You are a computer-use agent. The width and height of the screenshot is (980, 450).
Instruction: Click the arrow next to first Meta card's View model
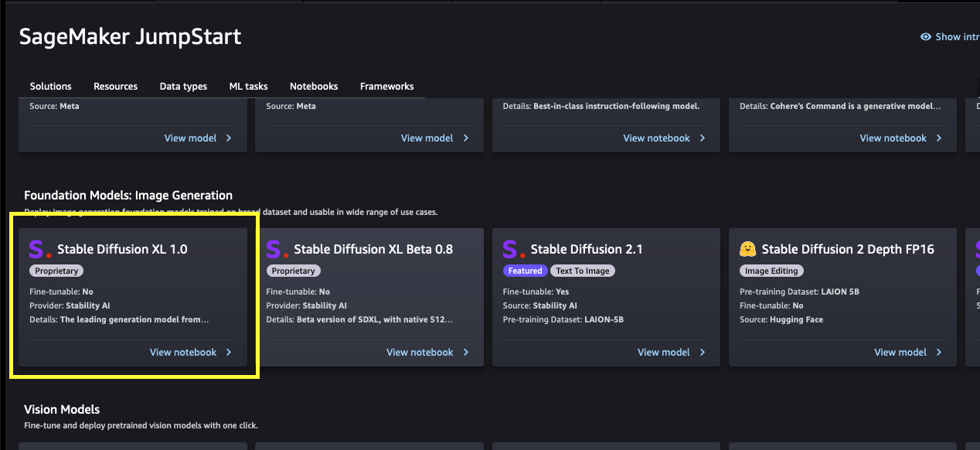click(229, 138)
